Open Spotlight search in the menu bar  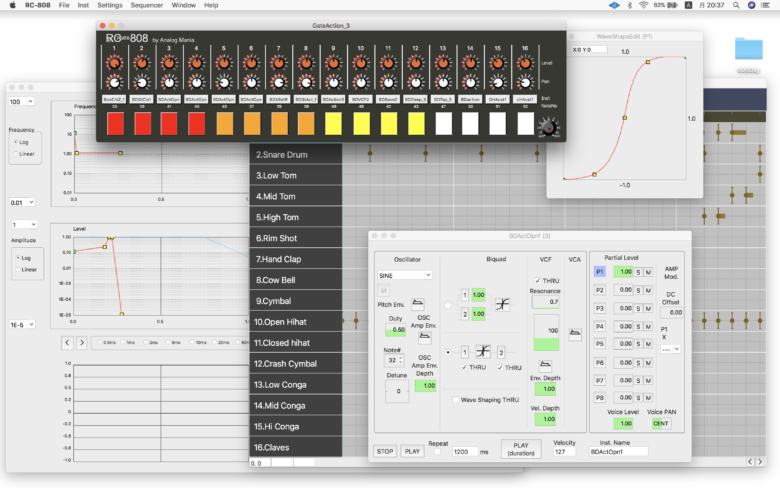pos(736,5)
